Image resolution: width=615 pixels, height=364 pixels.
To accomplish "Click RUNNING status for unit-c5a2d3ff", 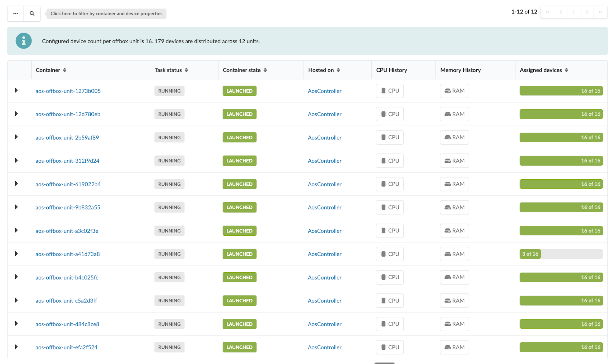I will pos(169,301).
